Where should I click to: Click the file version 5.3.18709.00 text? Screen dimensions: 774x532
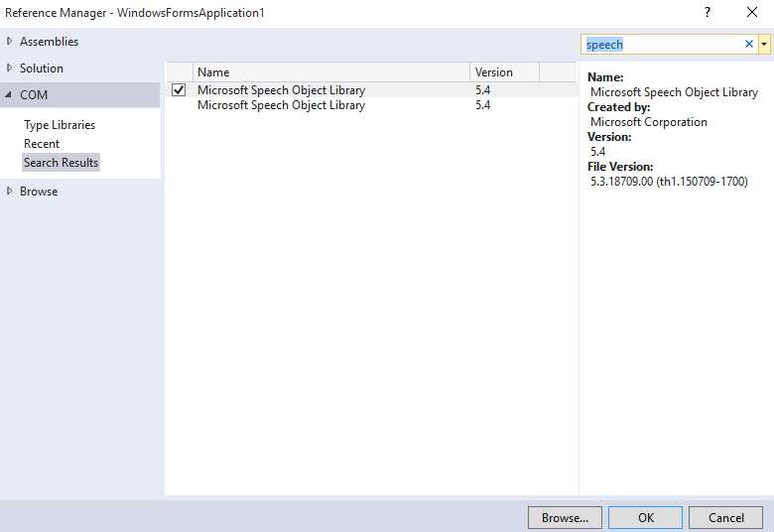click(x=669, y=182)
